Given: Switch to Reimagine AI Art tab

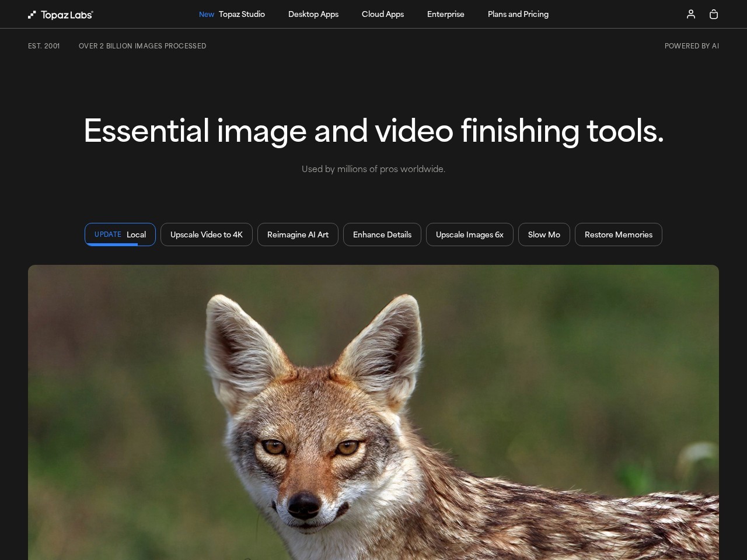Looking at the screenshot, I should click(x=298, y=235).
